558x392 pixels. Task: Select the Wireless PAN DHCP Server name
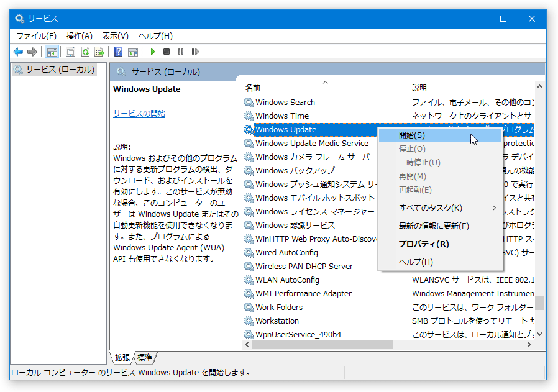tap(304, 266)
